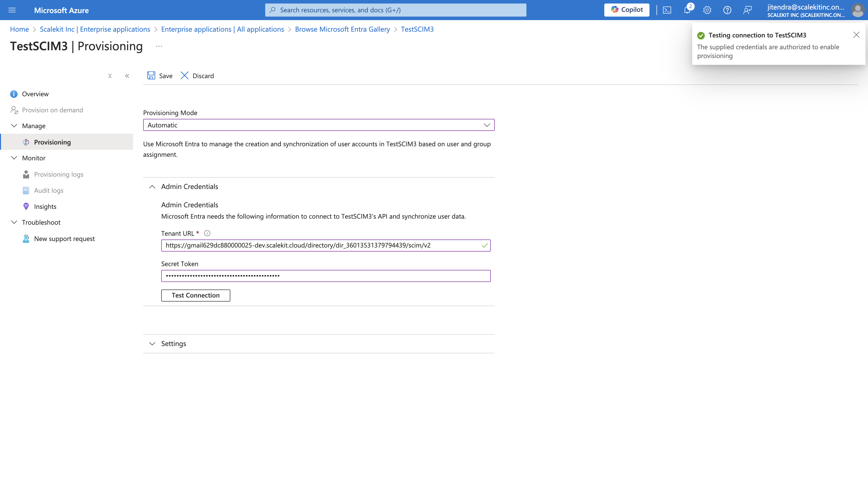Click the Overview info icon
868x482 pixels.
pyautogui.click(x=14, y=94)
